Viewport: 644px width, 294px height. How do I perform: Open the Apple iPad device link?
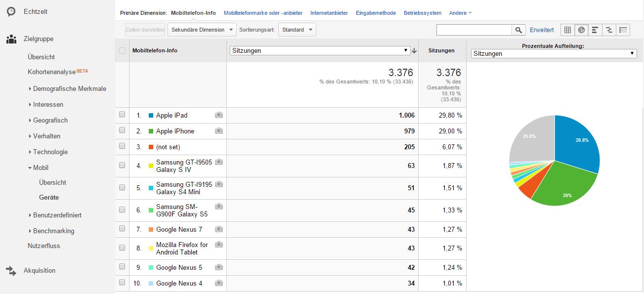[172, 115]
